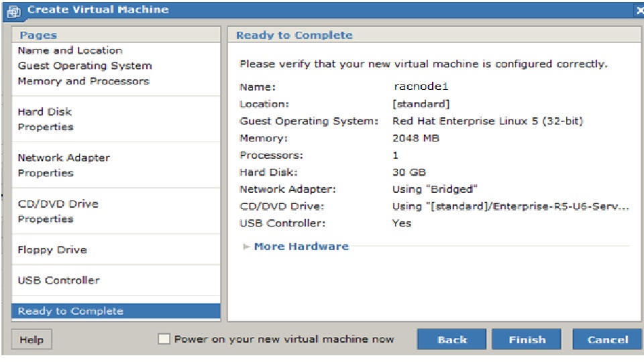Viewport: 644px width, 362px height.
Task: Open Hard Disk Properties page
Action: [x=46, y=127]
